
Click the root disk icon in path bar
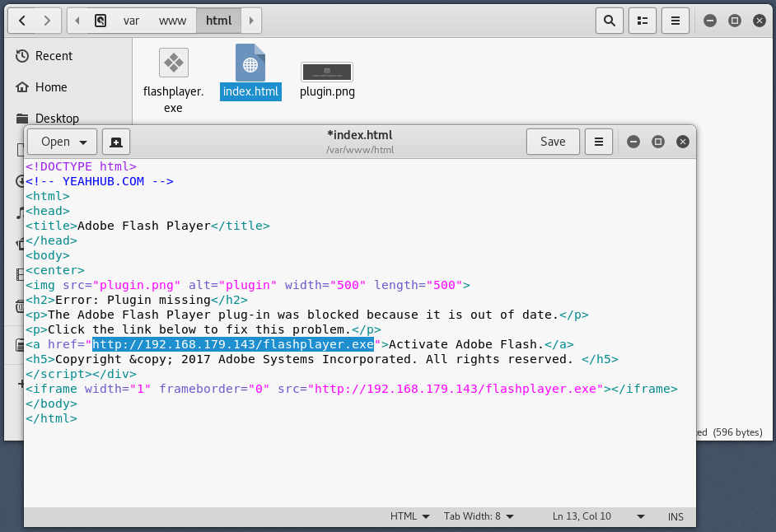101,21
